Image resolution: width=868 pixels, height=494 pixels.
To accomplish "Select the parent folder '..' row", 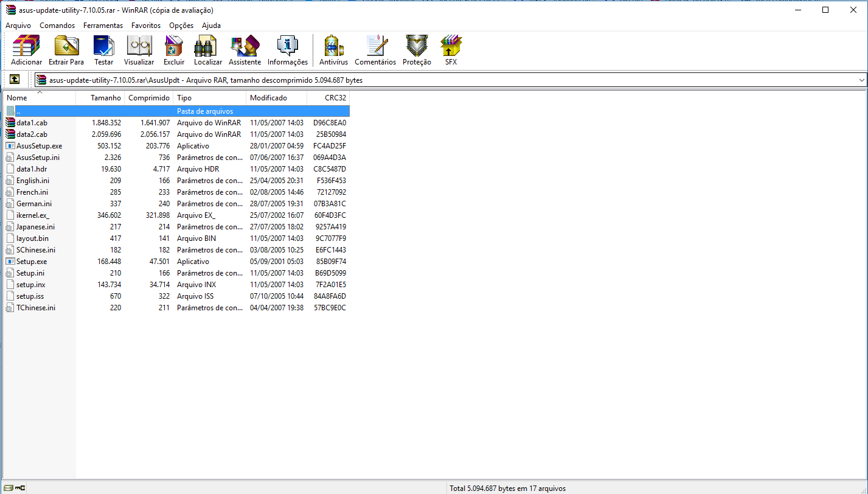I will tap(176, 111).
